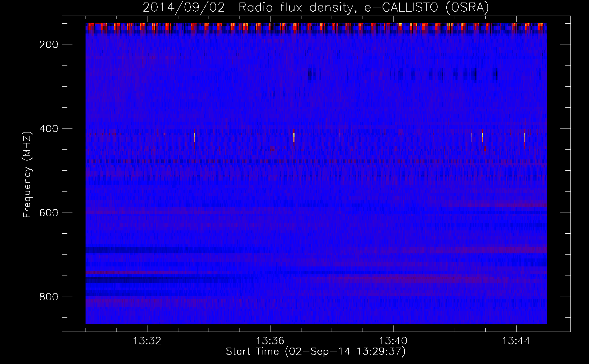This screenshot has width=589, height=364.
Task: Click the 13:44 time tick label
Action: coord(516,341)
